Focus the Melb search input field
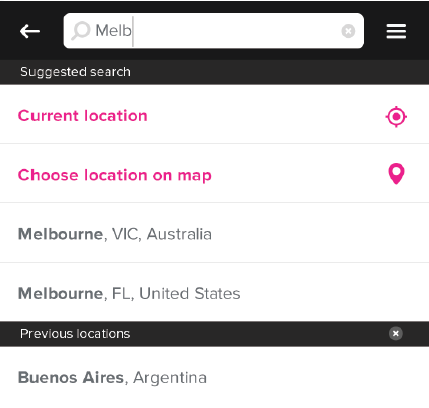429x408 pixels. [x=214, y=31]
